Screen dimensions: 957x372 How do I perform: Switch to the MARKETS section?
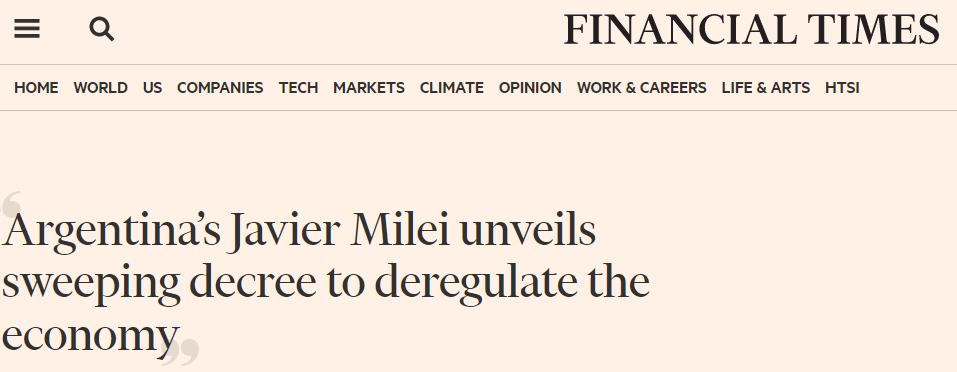pos(369,88)
